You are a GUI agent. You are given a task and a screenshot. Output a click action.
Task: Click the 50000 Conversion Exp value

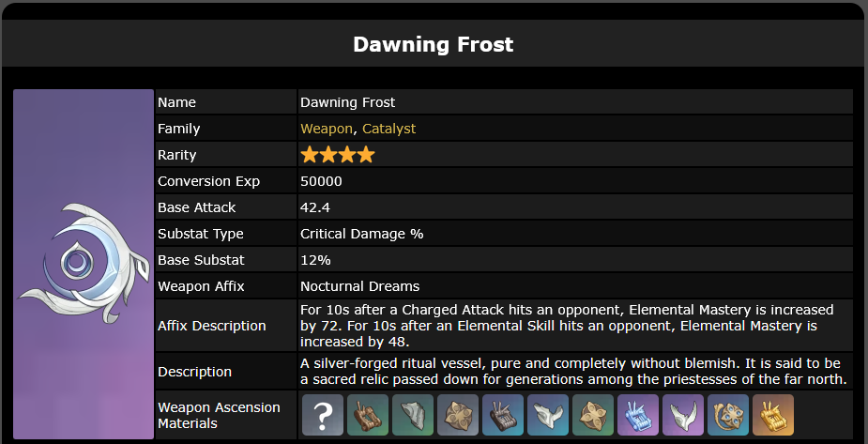tap(321, 181)
